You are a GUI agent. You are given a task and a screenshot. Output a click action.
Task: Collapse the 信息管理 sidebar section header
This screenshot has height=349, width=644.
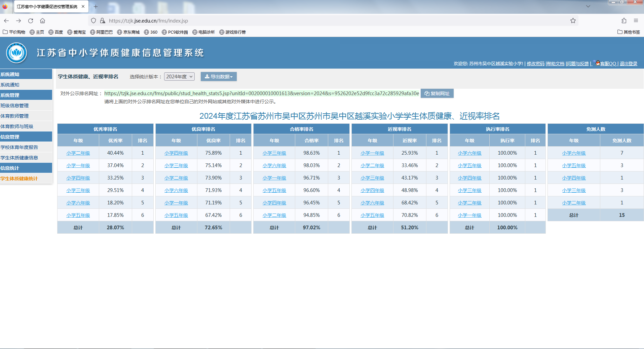coord(26,137)
